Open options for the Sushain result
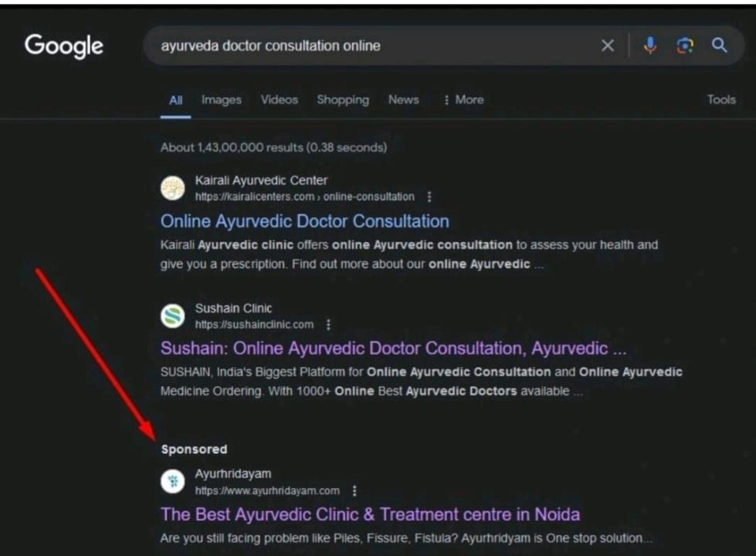Screen dimensions: 756x556 [328, 324]
